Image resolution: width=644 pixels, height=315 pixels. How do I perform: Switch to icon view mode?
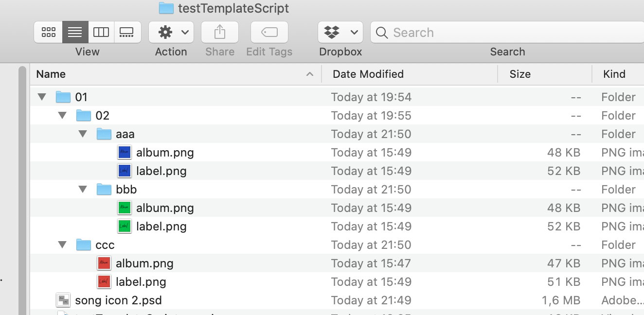[x=48, y=33]
